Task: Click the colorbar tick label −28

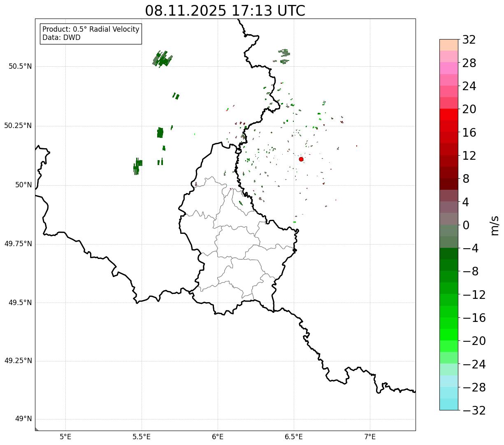Action: point(474,387)
